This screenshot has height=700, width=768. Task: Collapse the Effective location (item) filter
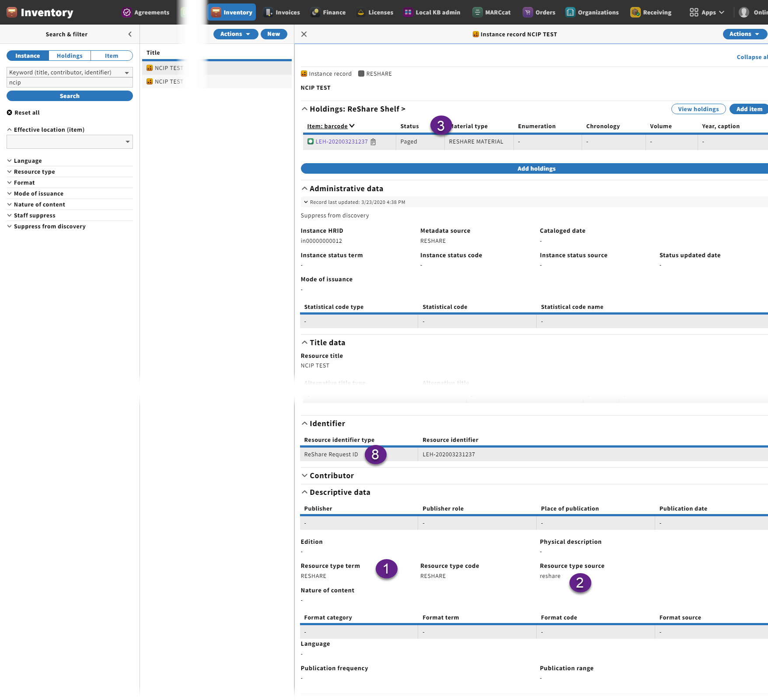click(x=45, y=129)
